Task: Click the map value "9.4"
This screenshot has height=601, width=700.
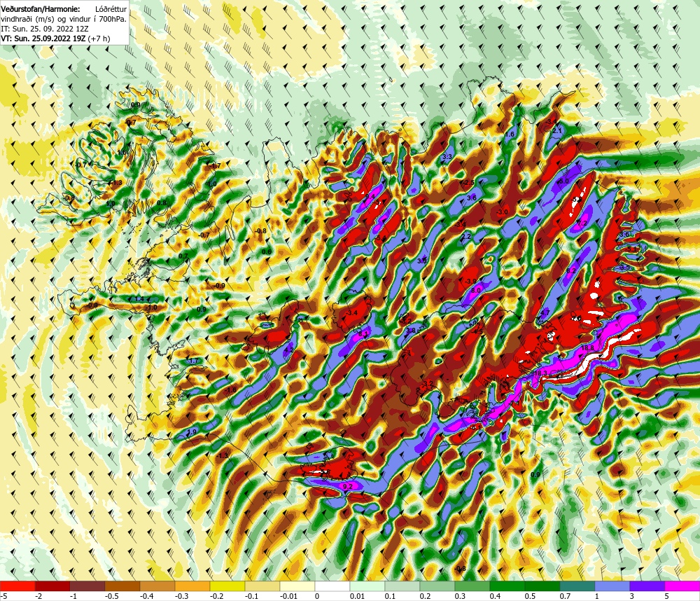Action: (x=370, y=197)
